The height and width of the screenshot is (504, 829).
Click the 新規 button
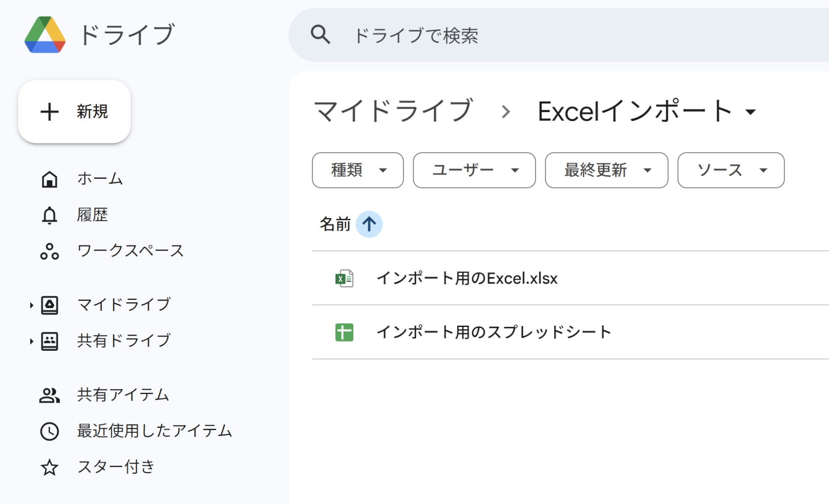coord(74,112)
